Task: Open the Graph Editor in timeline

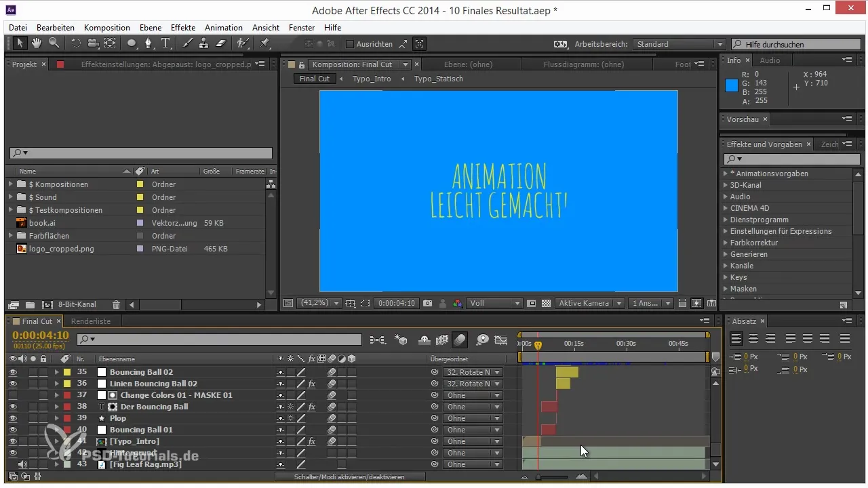Action: [501, 340]
